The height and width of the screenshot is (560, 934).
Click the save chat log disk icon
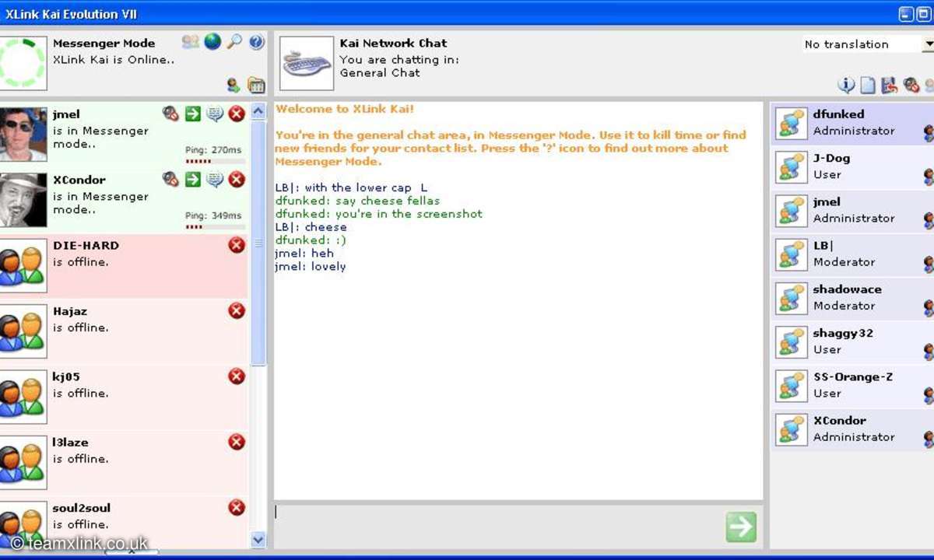(890, 85)
